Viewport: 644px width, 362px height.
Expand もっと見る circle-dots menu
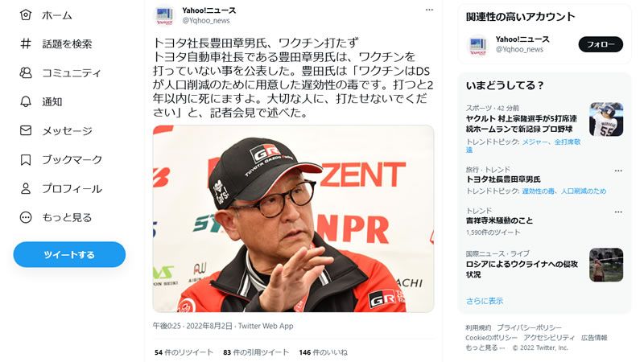pyautogui.click(x=26, y=217)
